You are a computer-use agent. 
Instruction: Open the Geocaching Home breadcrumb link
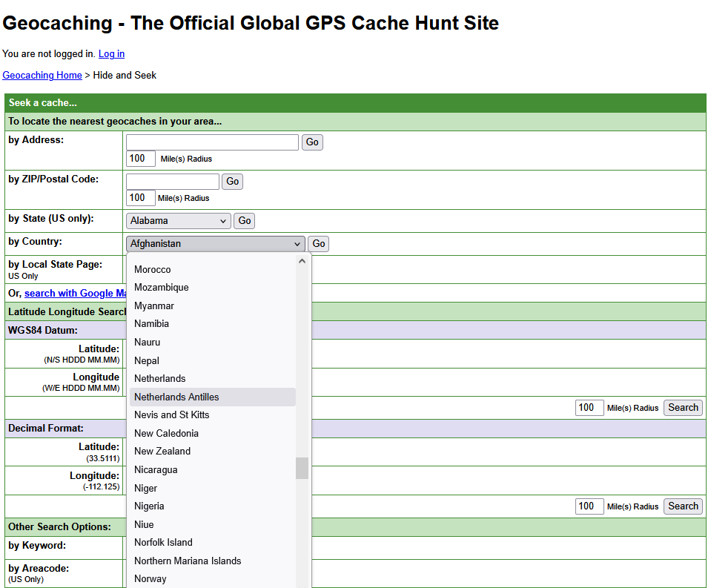pos(42,75)
